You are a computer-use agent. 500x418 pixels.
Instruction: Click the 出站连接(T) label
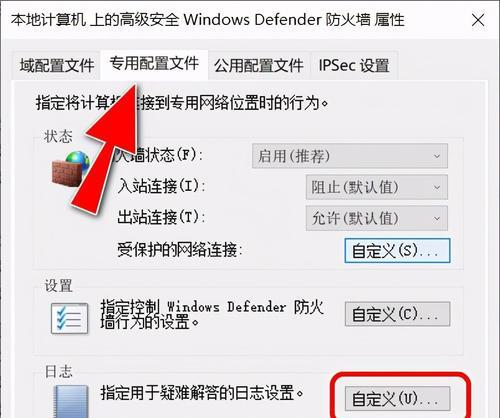point(161,217)
